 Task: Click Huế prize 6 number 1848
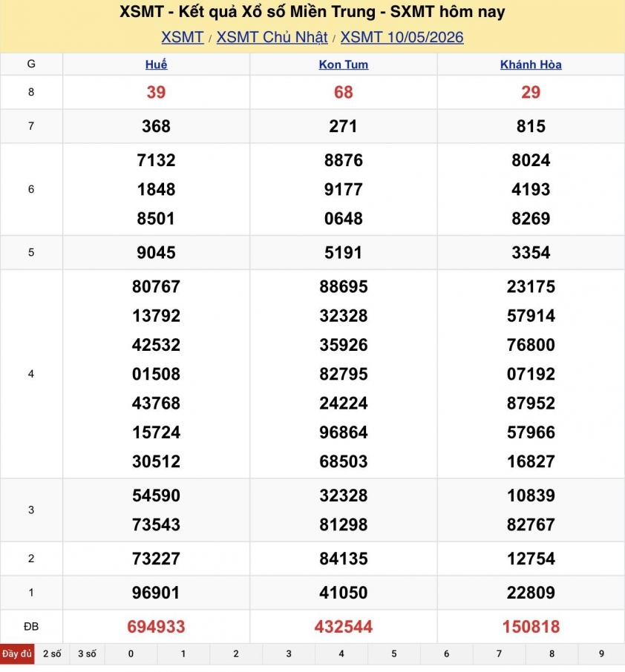(156, 189)
